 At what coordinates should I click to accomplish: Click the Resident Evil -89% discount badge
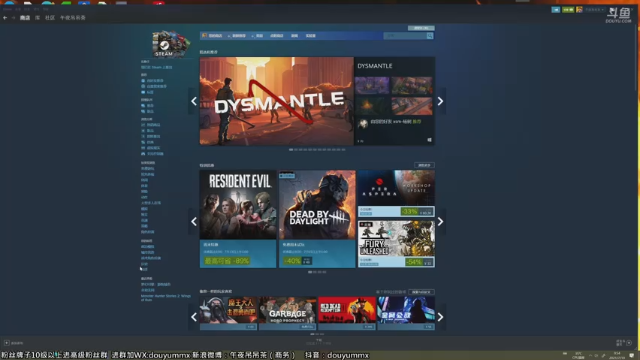click(x=227, y=261)
